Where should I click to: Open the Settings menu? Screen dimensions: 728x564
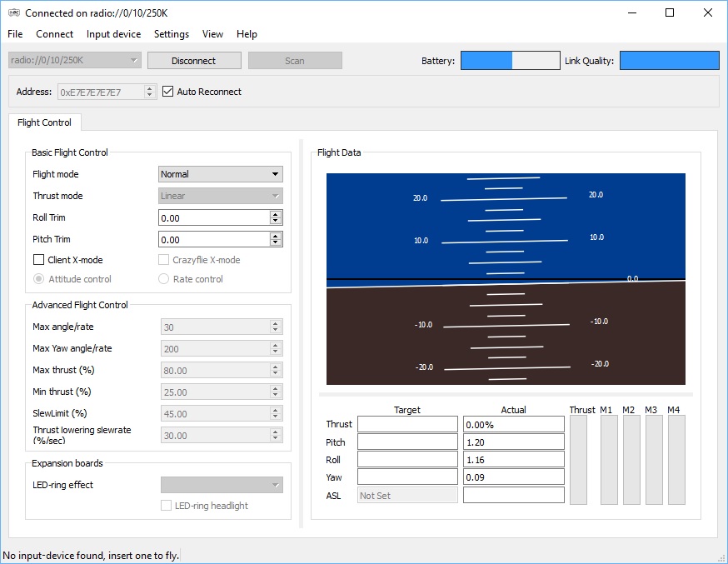(x=172, y=34)
